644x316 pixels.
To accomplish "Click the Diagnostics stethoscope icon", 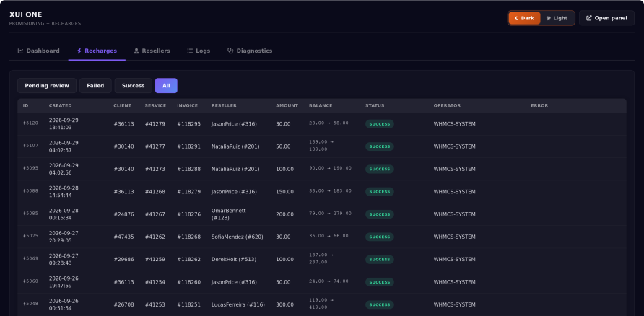I will pos(230,51).
